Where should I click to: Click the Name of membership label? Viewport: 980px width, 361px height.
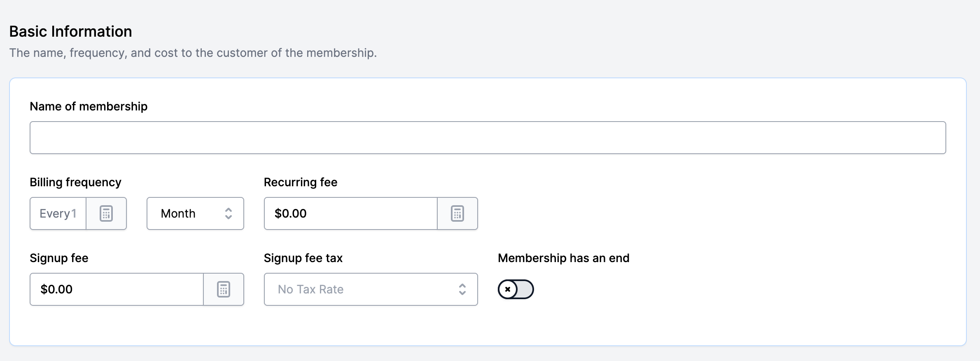pyautogui.click(x=89, y=106)
